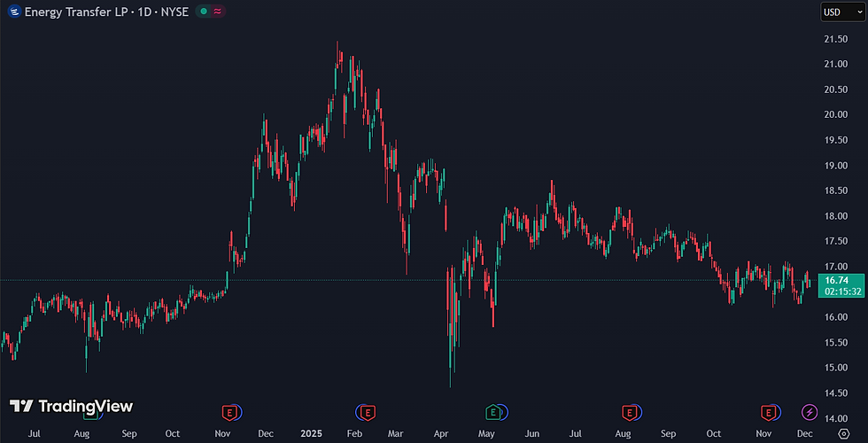
Task: Click the 21.50 price scale label
Action: point(835,39)
